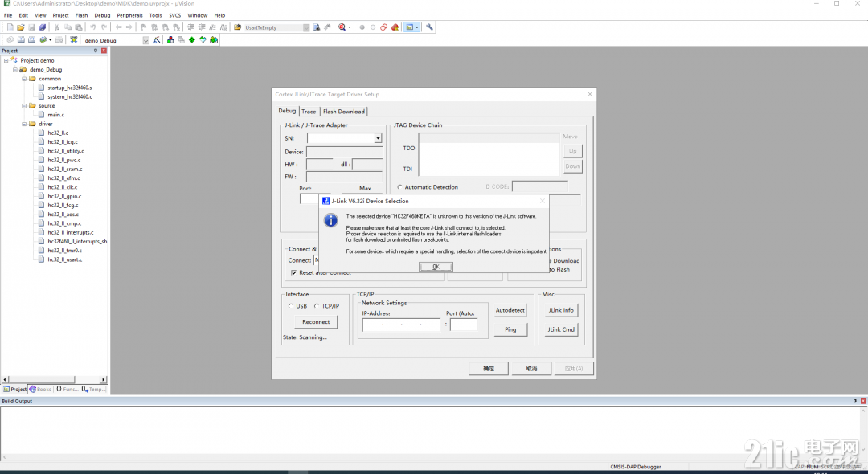
Task: Select the Automatic Detection radio button
Action: (399, 187)
